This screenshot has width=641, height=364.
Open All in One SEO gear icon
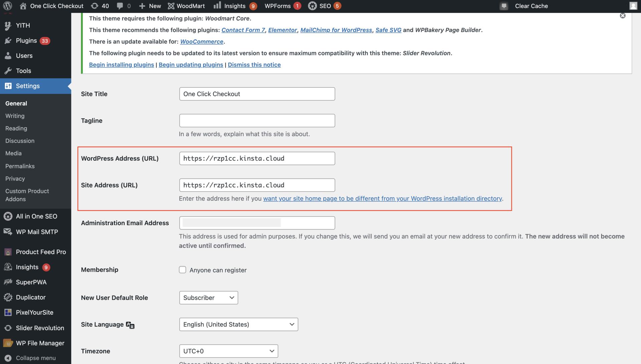click(8, 216)
